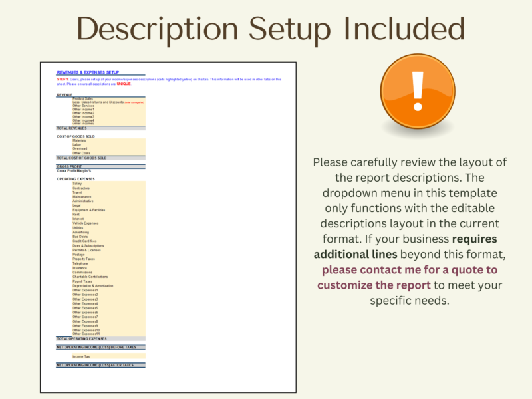
Task: Click the 'Materials' cell
Action: pyautogui.click(x=108, y=140)
